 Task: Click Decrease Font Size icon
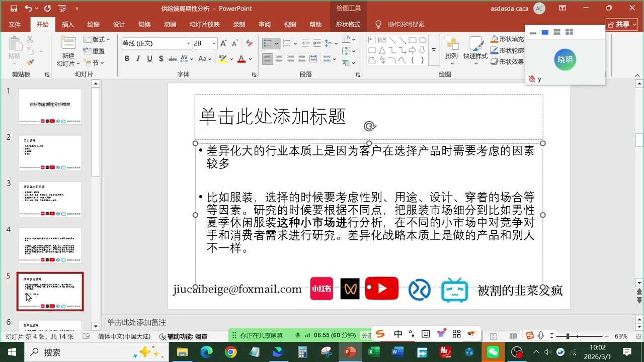(235, 43)
